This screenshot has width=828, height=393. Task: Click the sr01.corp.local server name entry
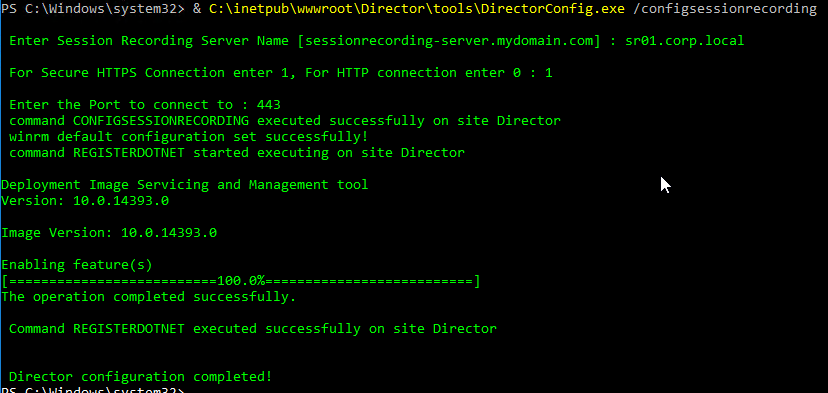pos(684,41)
